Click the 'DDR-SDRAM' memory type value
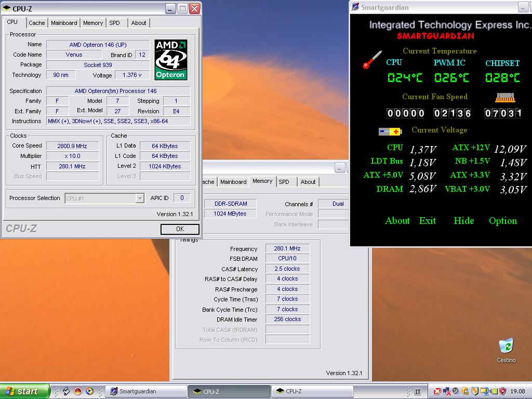The image size is (532, 399). tap(230, 204)
